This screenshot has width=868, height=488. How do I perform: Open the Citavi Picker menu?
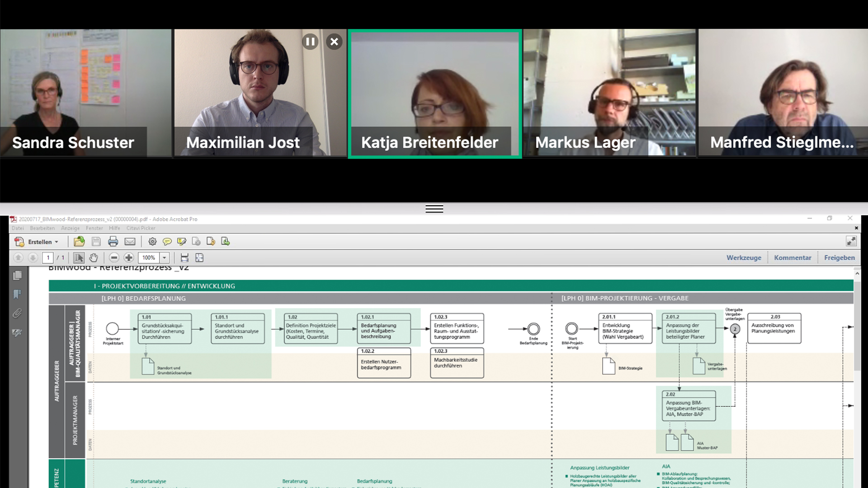point(141,228)
